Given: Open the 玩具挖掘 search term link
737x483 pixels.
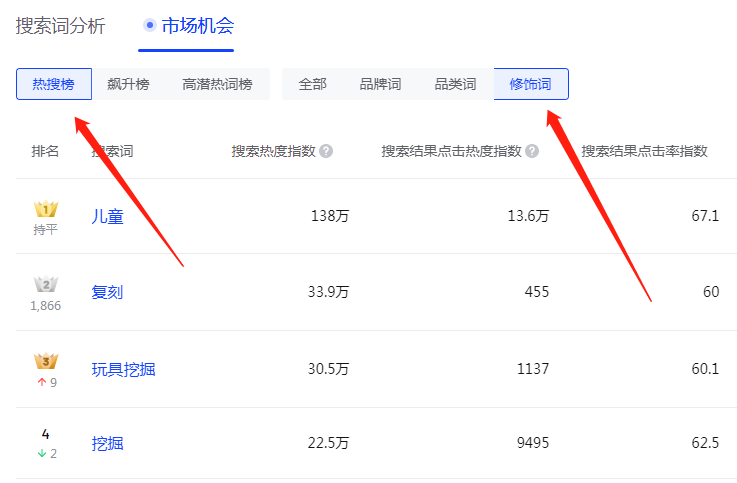Looking at the screenshot, I should pyautogui.click(x=123, y=369).
